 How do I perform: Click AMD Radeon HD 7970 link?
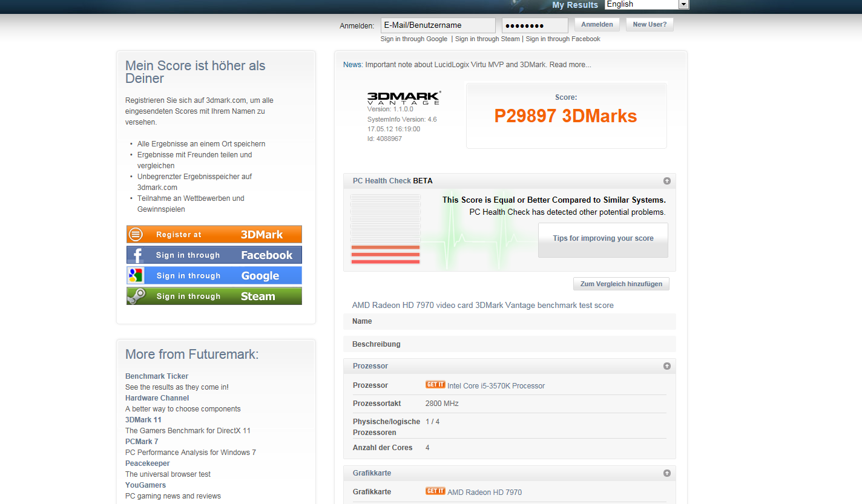484,493
